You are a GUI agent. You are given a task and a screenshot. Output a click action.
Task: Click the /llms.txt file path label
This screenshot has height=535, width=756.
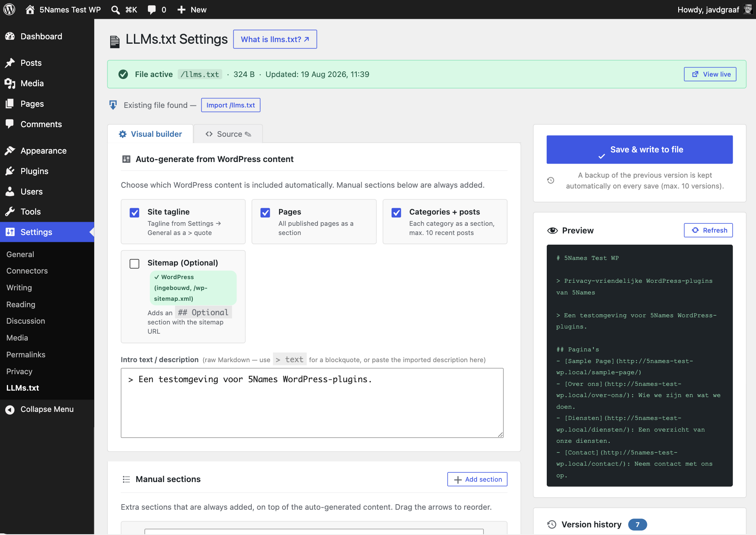pos(200,74)
